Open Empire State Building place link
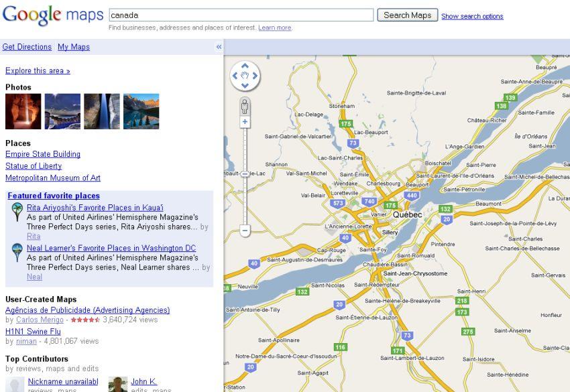The image size is (570, 392). click(43, 154)
